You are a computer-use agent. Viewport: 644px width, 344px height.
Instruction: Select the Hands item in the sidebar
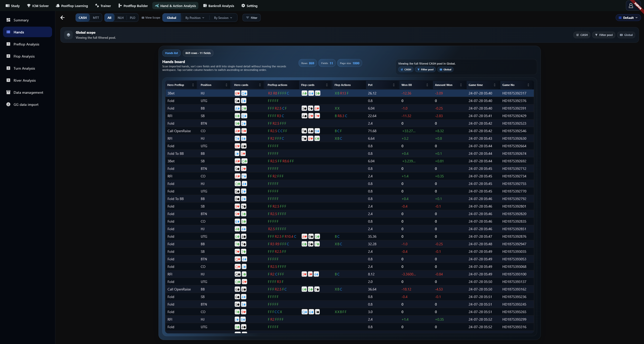(x=27, y=32)
